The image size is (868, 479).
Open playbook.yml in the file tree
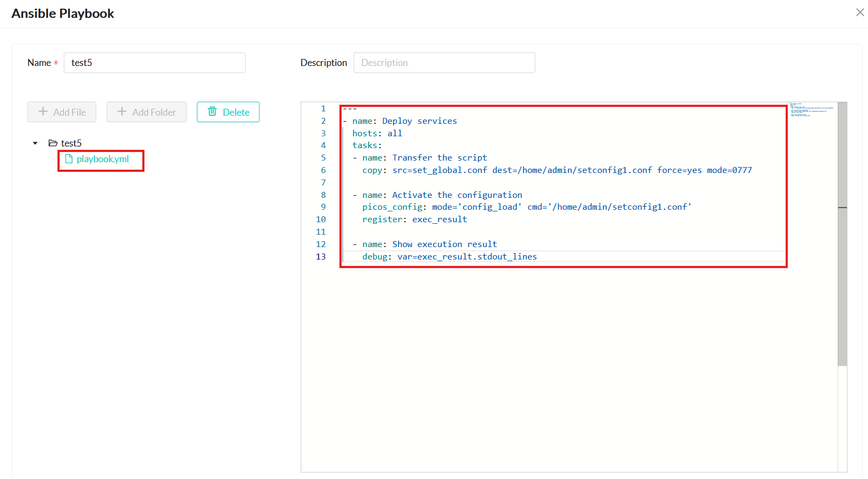(102, 159)
